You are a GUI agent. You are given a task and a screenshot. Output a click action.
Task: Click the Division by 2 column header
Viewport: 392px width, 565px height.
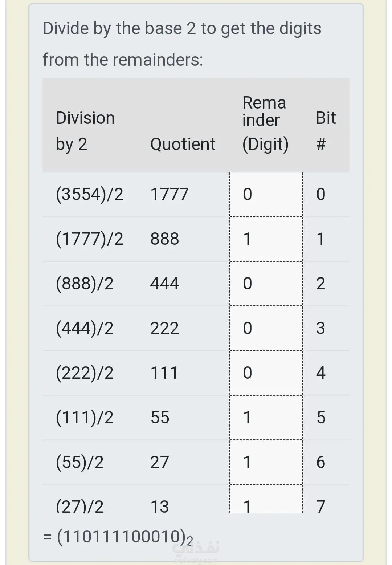(85, 131)
